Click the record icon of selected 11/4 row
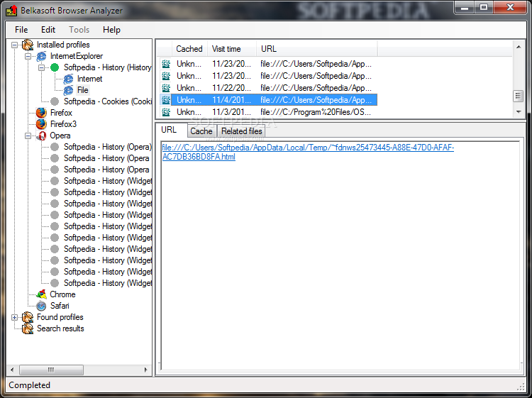The image size is (532, 398). (166, 100)
